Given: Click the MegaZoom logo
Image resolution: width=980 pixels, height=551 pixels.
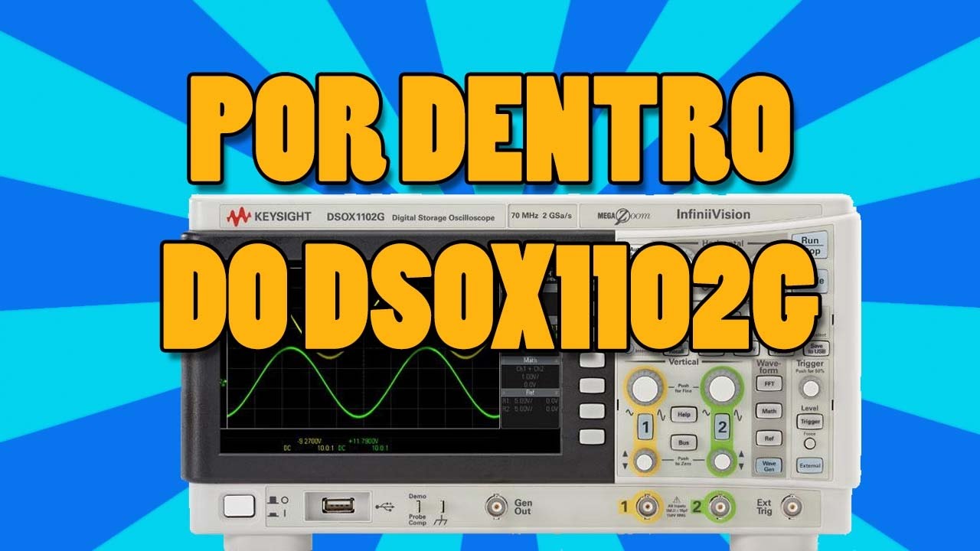Looking at the screenshot, I should coord(623,217).
